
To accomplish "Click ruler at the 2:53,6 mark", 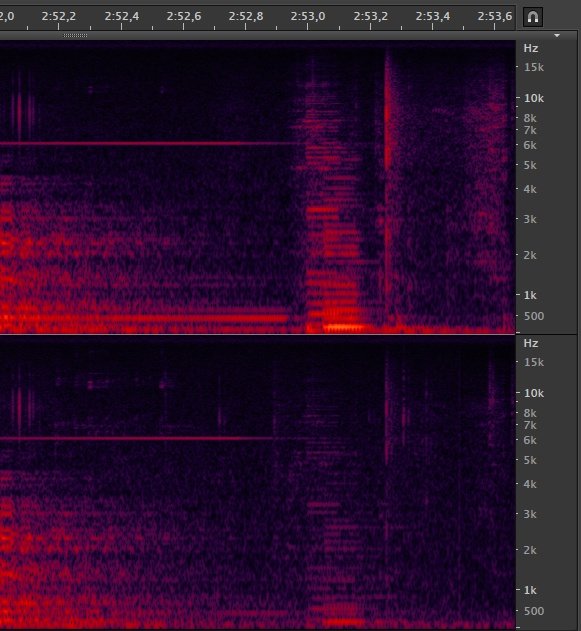I will 494,16.
